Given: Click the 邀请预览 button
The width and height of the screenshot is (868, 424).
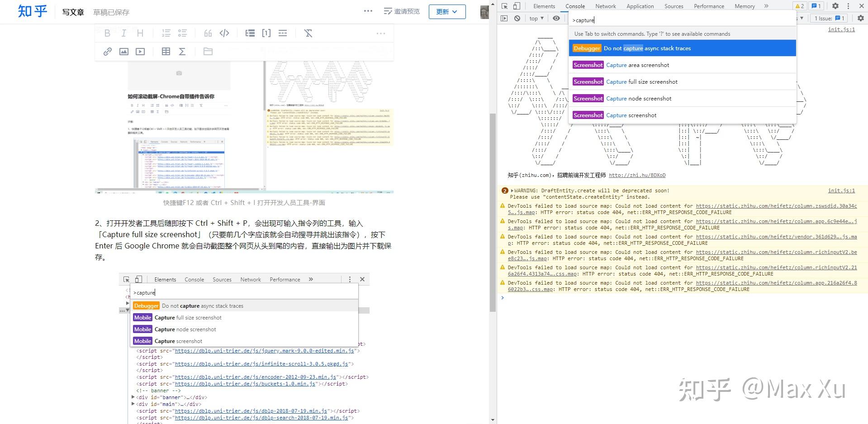Looking at the screenshot, I should [x=402, y=11].
